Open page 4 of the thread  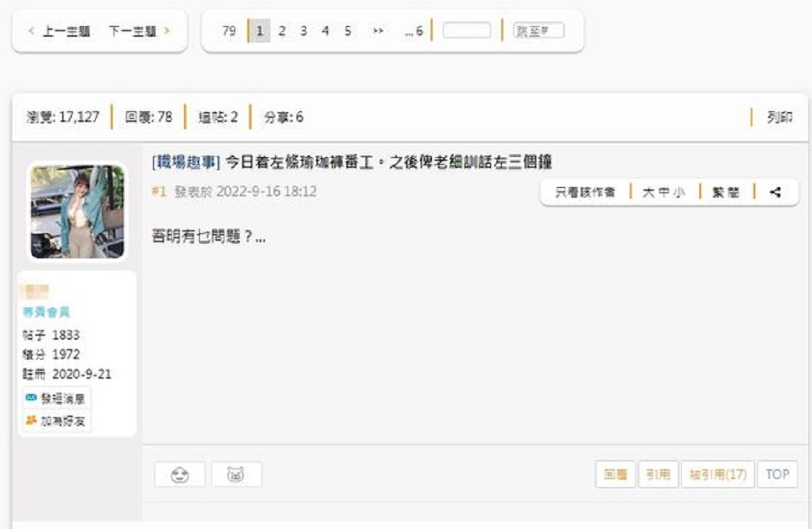[x=326, y=31]
